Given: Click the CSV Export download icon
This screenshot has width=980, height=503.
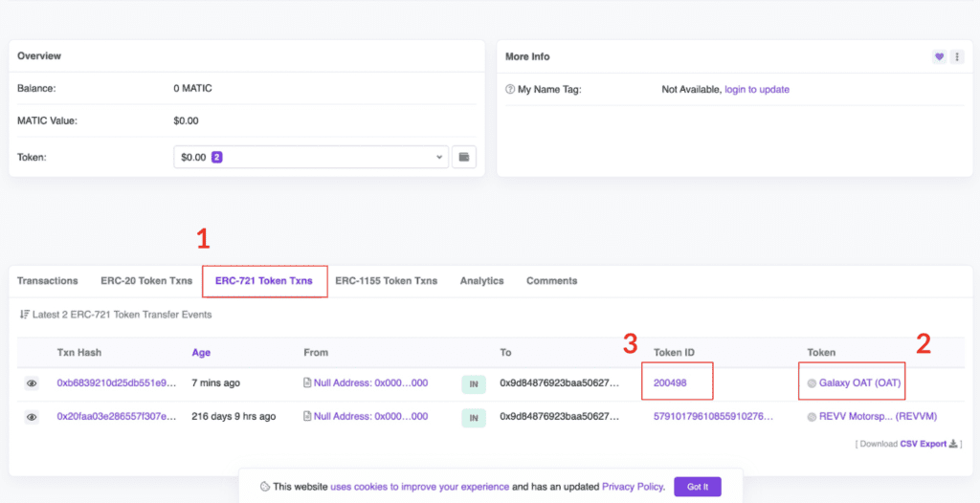Looking at the screenshot, I should pyautogui.click(x=953, y=444).
